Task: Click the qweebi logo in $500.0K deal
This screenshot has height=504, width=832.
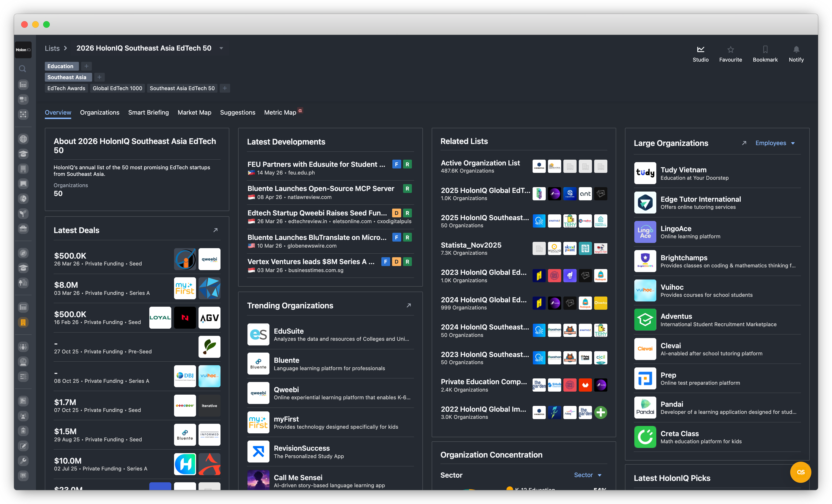Action: pyautogui.click(x=209, y=259)
